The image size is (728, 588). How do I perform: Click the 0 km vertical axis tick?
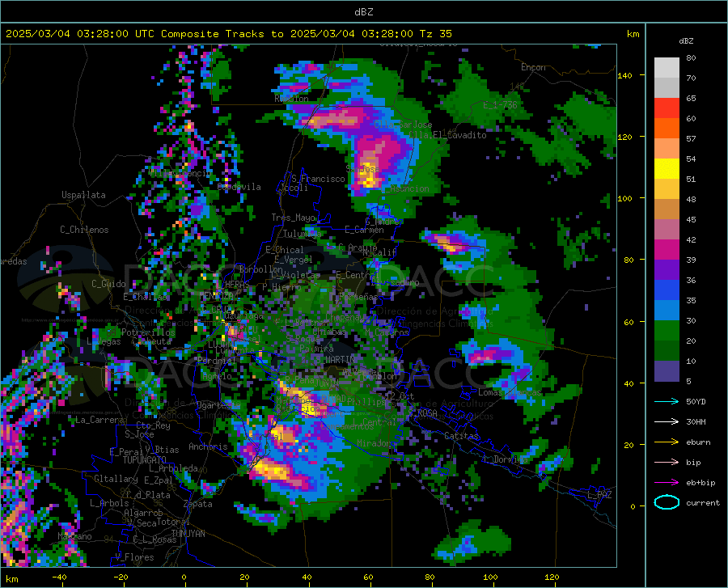click(633, 506)
